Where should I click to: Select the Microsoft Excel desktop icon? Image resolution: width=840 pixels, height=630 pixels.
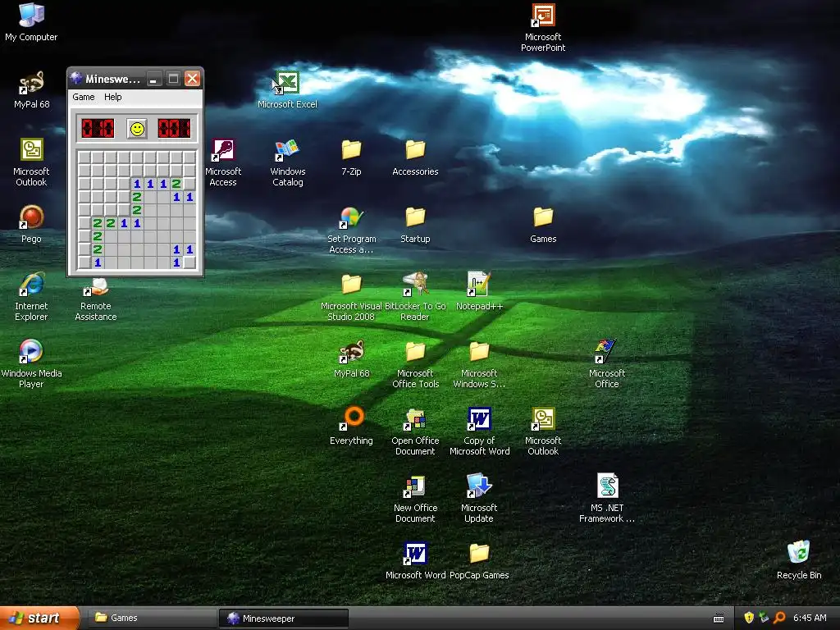pyautogui.click(x=287, y=90)
